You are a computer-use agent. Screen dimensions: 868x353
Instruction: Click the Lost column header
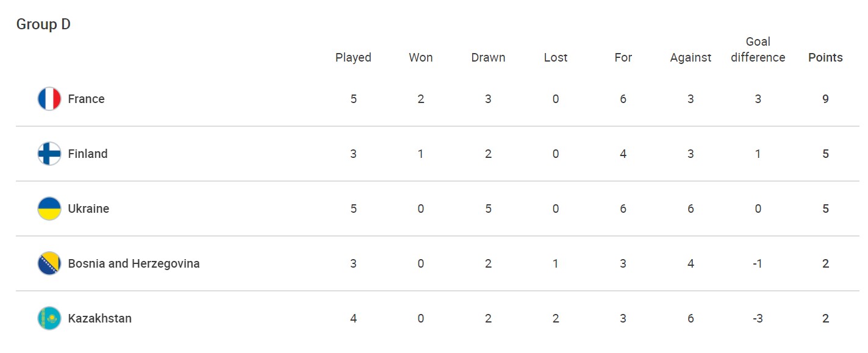coord(556,57)
